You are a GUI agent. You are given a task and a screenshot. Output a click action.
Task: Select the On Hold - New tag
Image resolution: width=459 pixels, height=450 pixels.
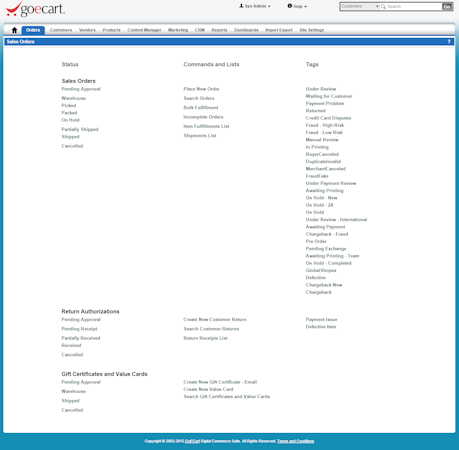click(x=322, y=198)
